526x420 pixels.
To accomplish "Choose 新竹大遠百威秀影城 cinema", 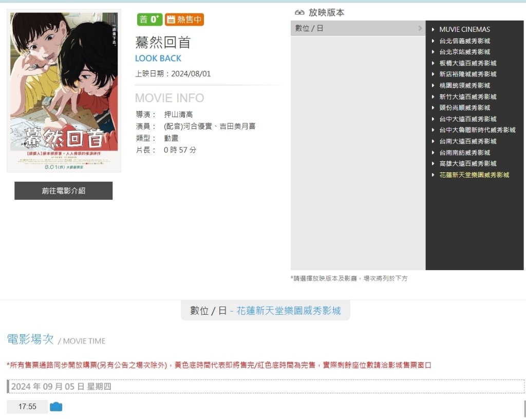I will [468, 97].
